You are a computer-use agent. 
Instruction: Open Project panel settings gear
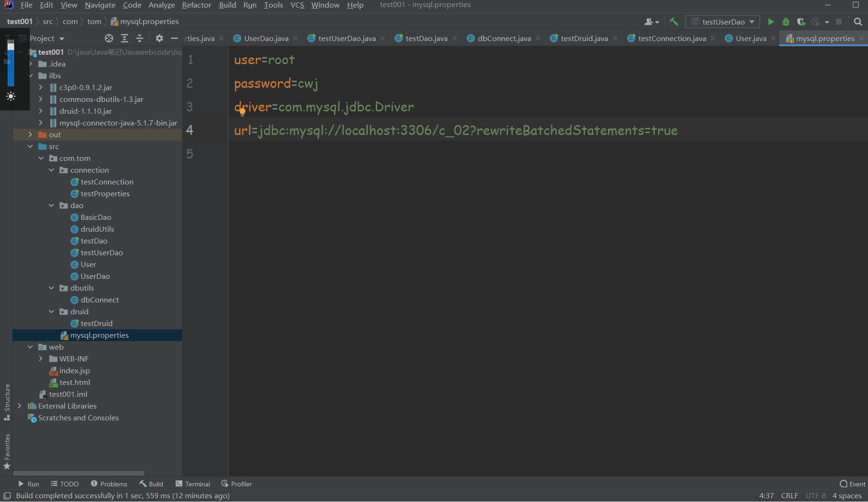coord(159,38)
